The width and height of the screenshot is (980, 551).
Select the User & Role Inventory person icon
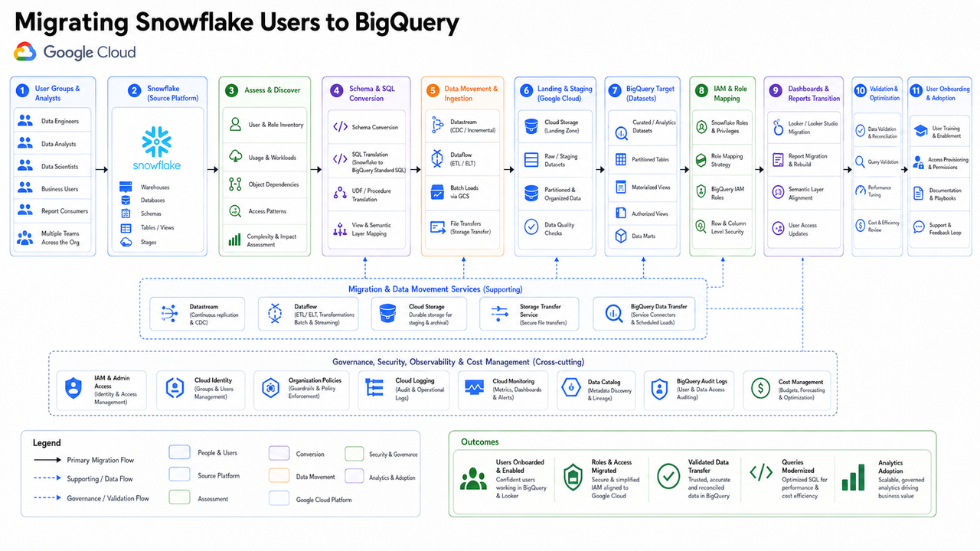coord(235,124)
